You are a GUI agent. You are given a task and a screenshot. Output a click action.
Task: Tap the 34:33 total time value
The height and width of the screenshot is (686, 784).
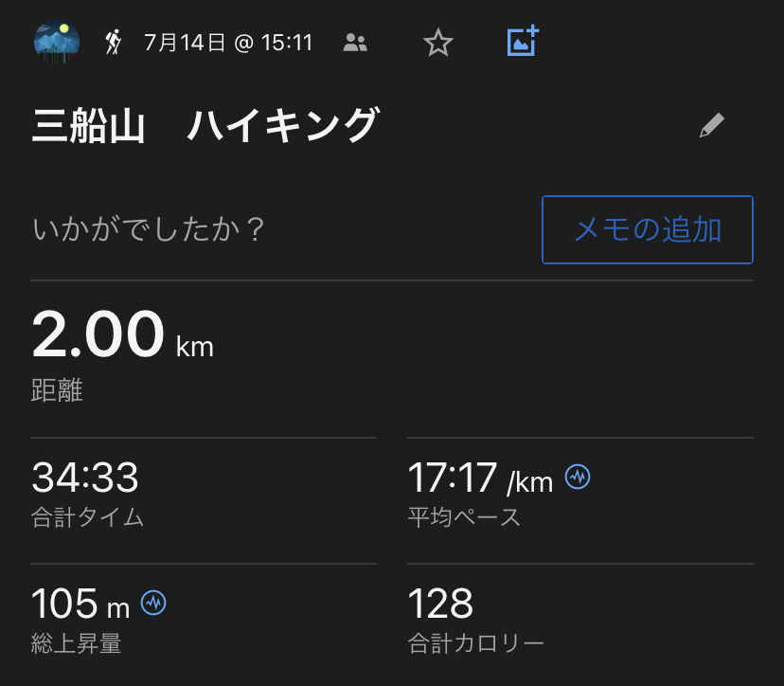85,478
